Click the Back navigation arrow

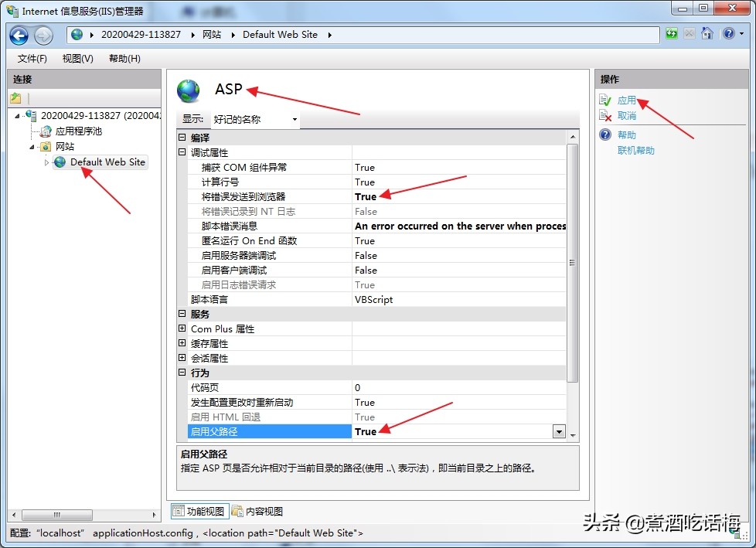[x=19, y=36]
